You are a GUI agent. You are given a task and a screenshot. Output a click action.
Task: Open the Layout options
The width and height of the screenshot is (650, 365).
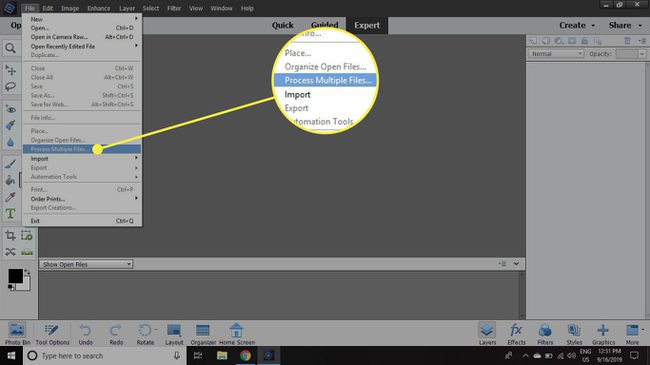point(174,334)
